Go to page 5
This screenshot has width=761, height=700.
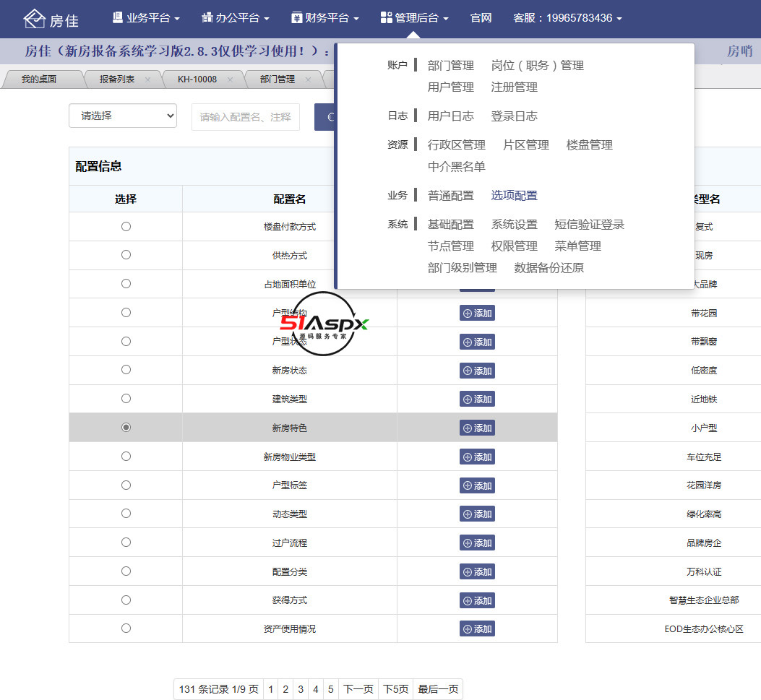(330, 689)
